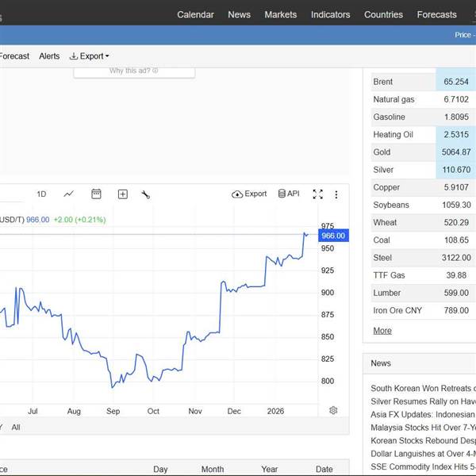
Task: Click the 966.00 price marker on axis
Action: 332,236
